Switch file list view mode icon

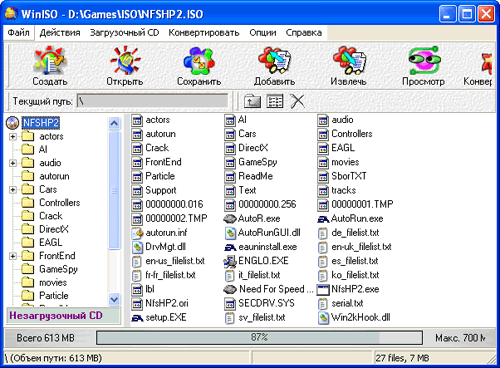tap(275, 101)
